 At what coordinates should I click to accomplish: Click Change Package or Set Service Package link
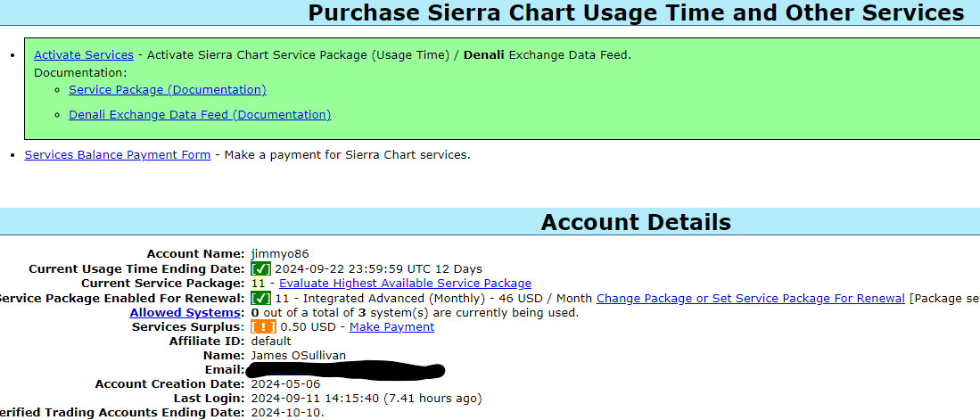pyautogui.click(x=751, y=299)
